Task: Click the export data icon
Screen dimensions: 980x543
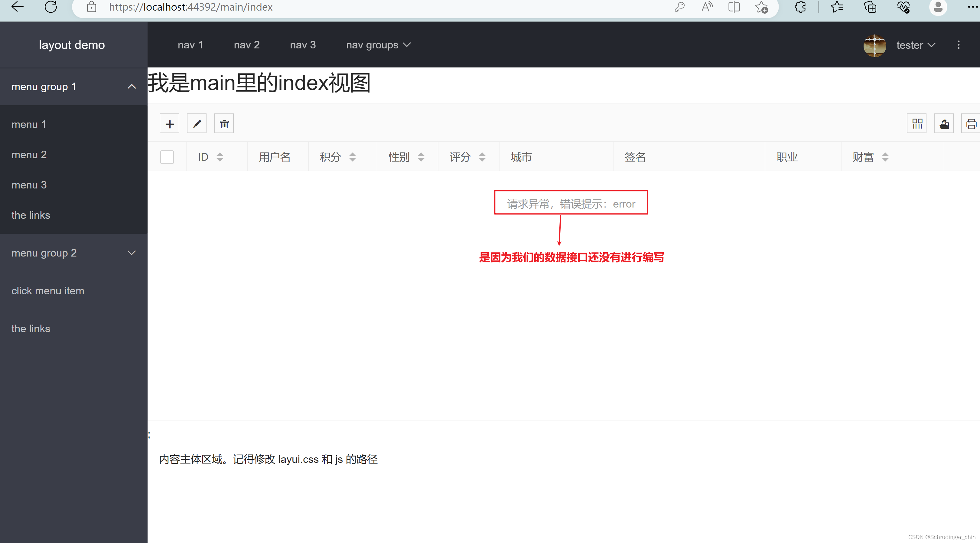Action: [x=944, y=123]
